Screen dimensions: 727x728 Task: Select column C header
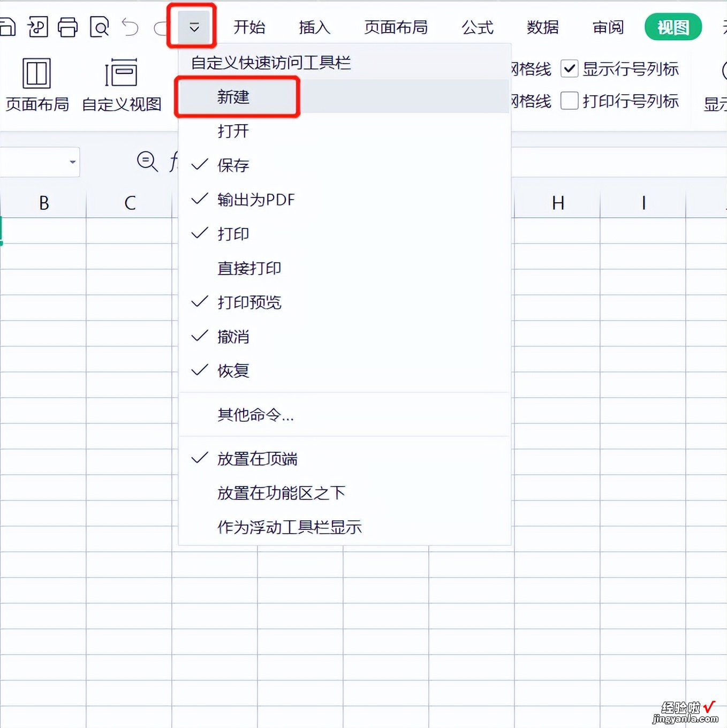130,203
